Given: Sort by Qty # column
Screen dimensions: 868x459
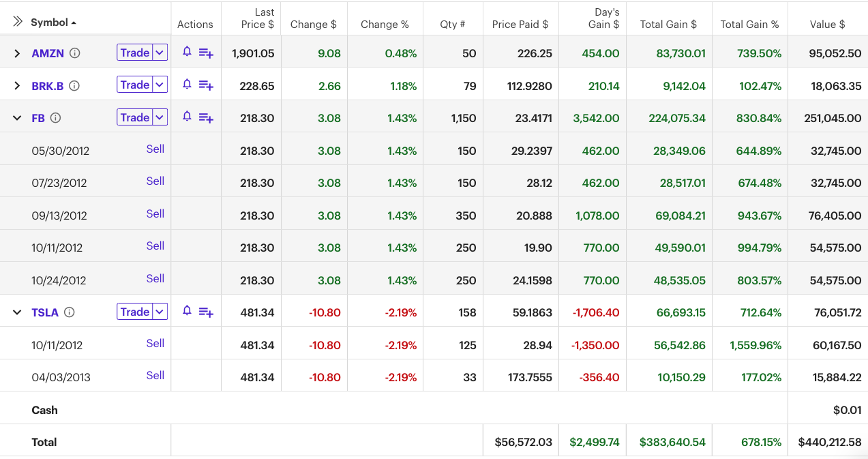Looking at the screenshot, I should click(x=453, y=24).
